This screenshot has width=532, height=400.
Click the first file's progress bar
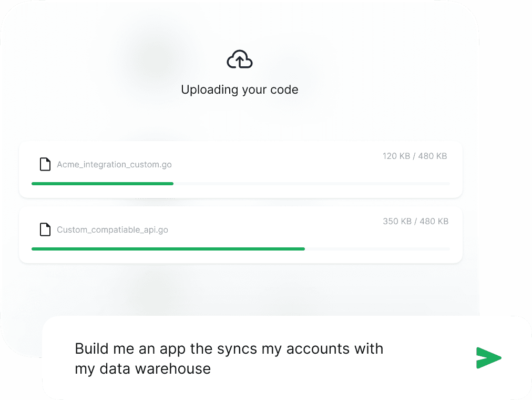pyautogui.click(x=240, y=183)
